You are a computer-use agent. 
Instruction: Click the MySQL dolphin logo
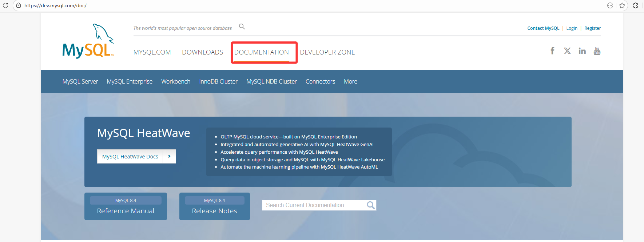coord(88,41)
